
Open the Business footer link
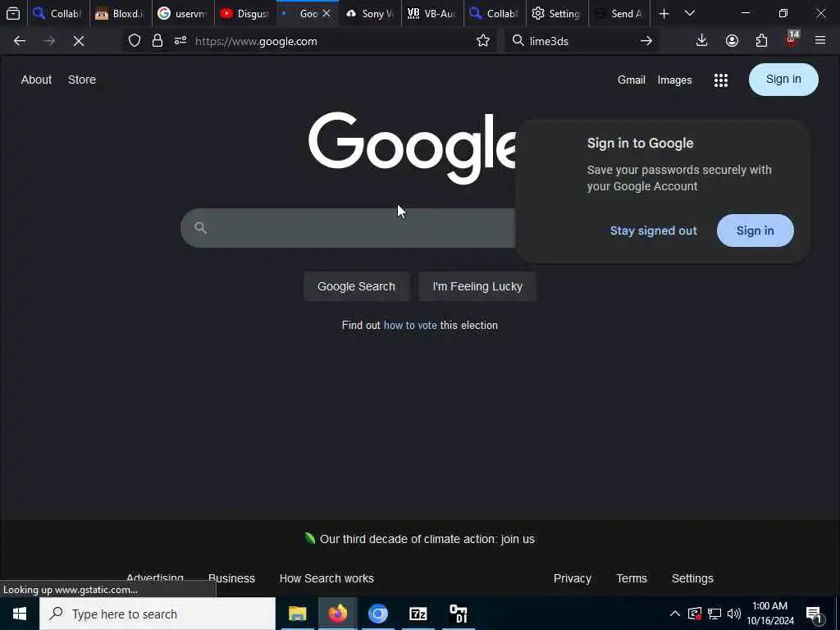[231, 578]
